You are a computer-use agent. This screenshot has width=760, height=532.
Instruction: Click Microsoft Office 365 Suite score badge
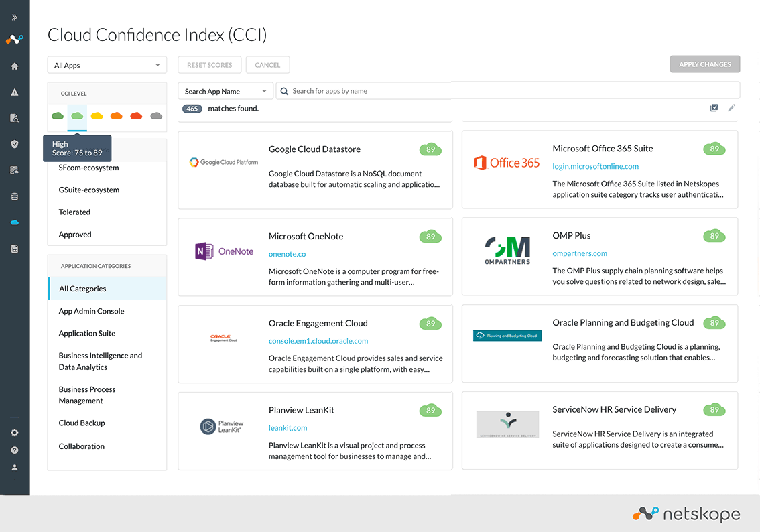[x=714, y=149]
